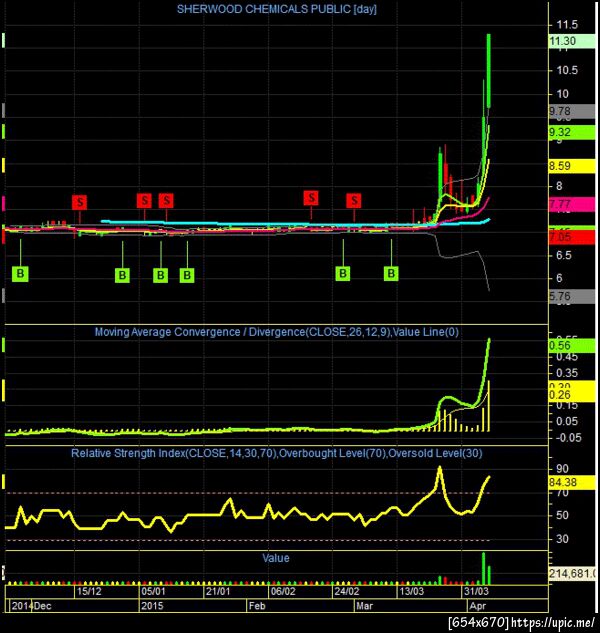Click the Value panel title
The image size is (600, 633).
[x=276, y=558]
